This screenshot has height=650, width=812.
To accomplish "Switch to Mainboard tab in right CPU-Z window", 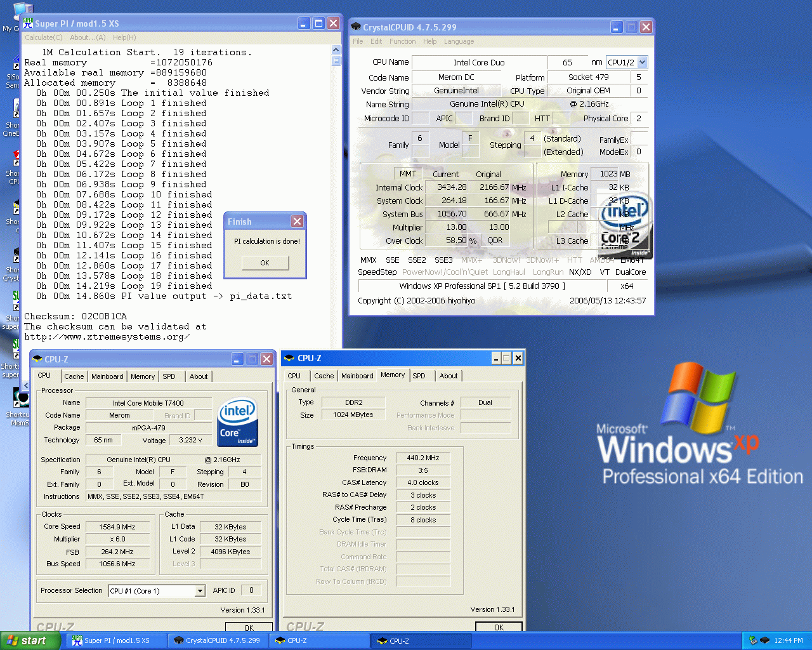I will [x=357, y=376].
